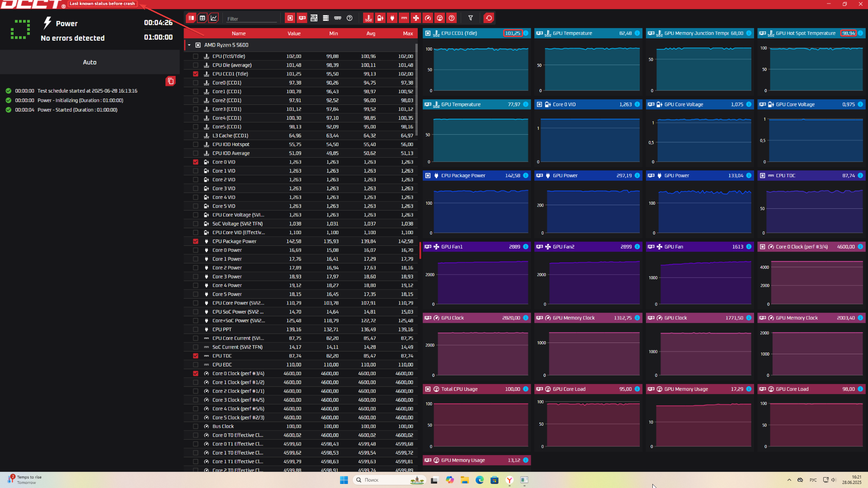The width and height of the screenshot is (868, 488).
Task: Uncheck the CPU CCD1 (Tdie) checkbox
Action: [x=196, y=74]
